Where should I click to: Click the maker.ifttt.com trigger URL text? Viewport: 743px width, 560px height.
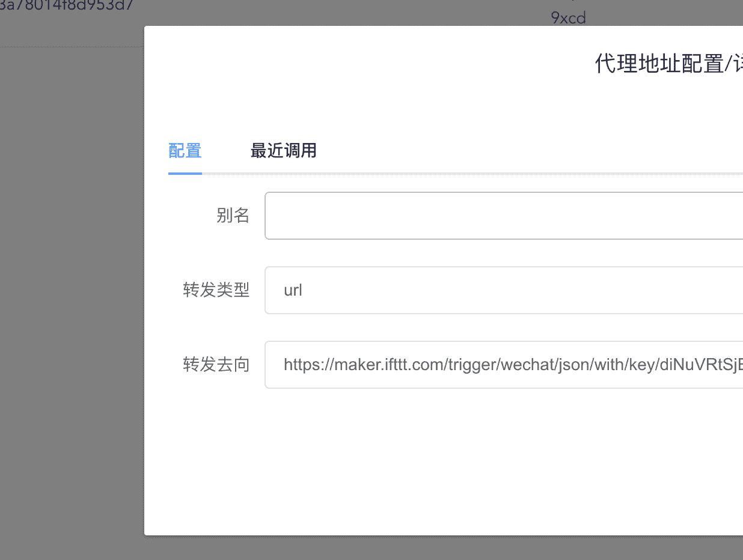point(512,365)
